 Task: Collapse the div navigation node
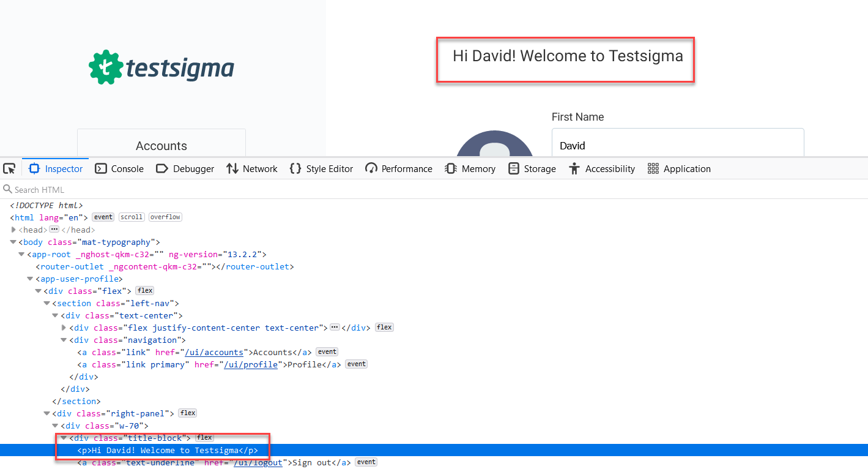(65, 340)
